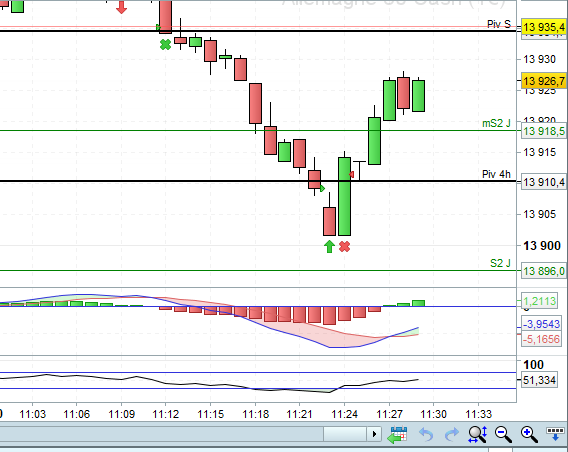Click the RSI value 51,334
This screenshot has width=568, height=452.
[x=539, y=380]
